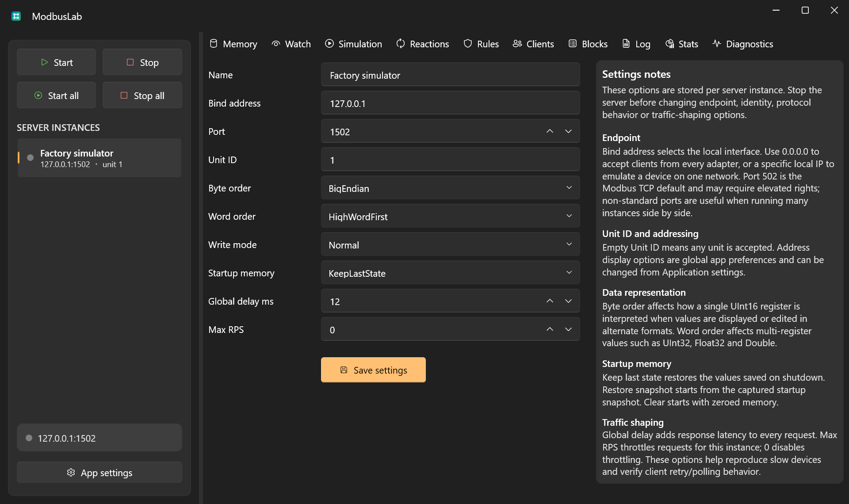Increase Global delay ms with up arrow
Image resolution: width=849 pixels, height=504 pixels.
(x=550, y=301)
